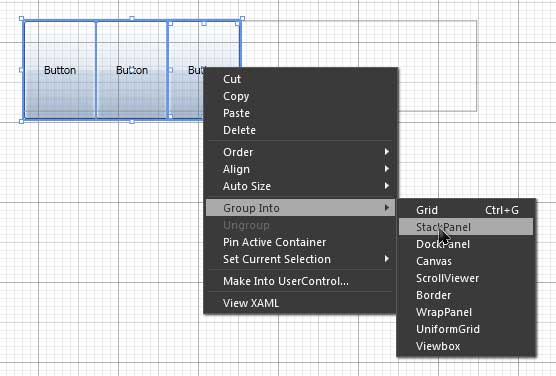Group selection into Grid
The image size is (556, 376).
point(466,210)
